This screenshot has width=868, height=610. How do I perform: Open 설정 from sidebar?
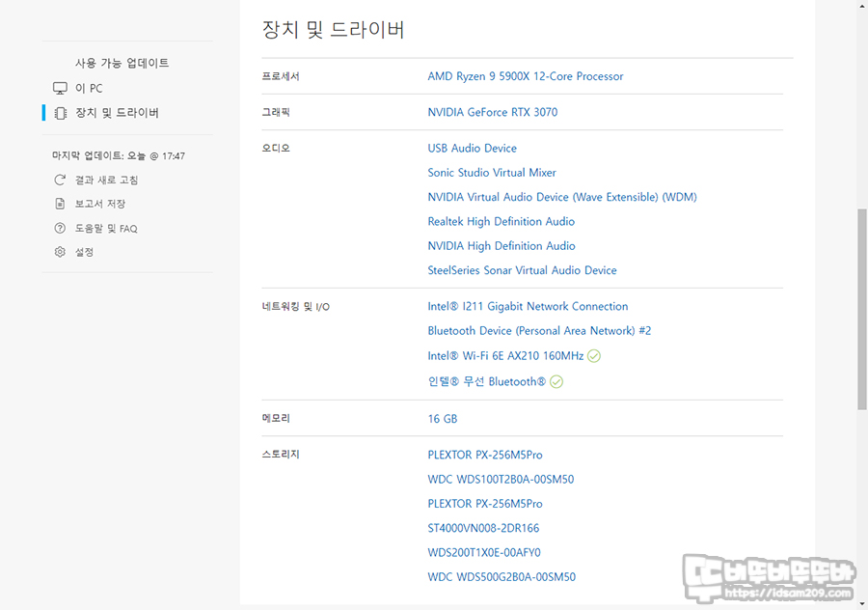pyautogui.click(x=84, y=252)
